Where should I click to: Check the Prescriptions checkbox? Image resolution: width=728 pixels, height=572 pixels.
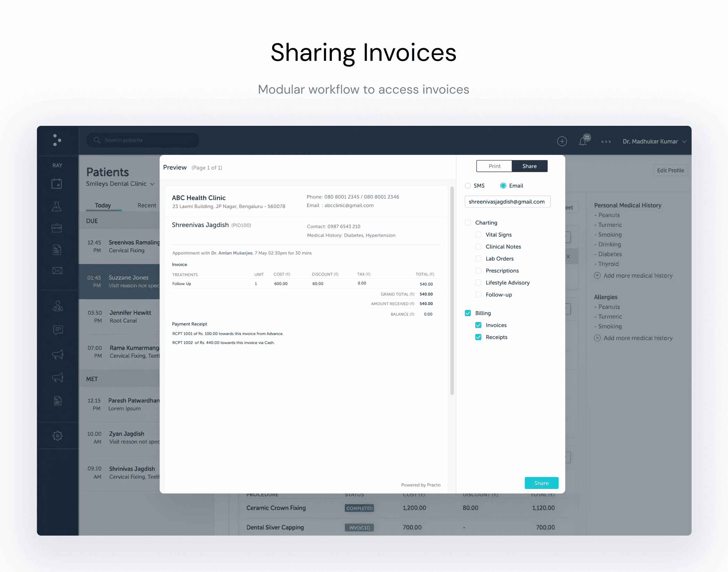pyautogui.click(x=478, y=270)
